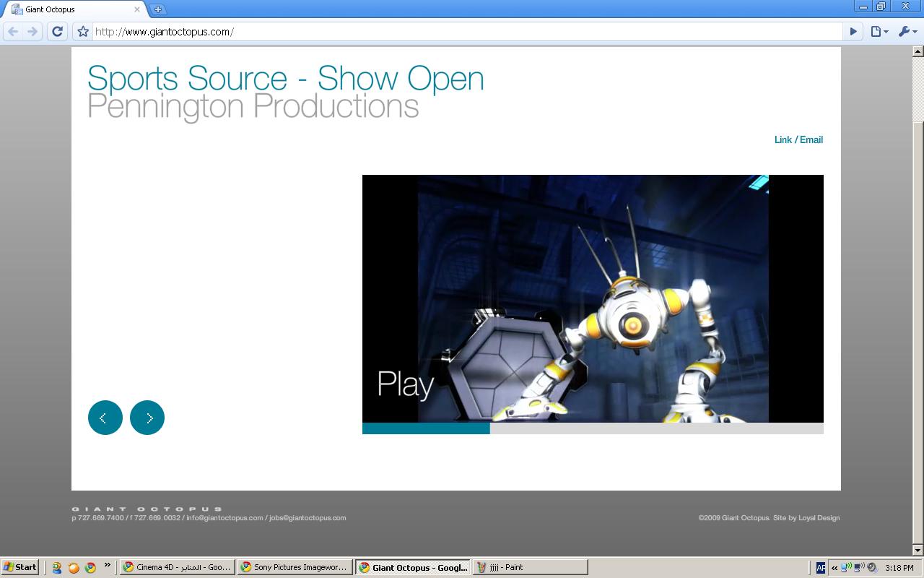This screenshot has width=924, height=578.
Task: Click the address bar URL field
Action: click(x=468, y=31)
